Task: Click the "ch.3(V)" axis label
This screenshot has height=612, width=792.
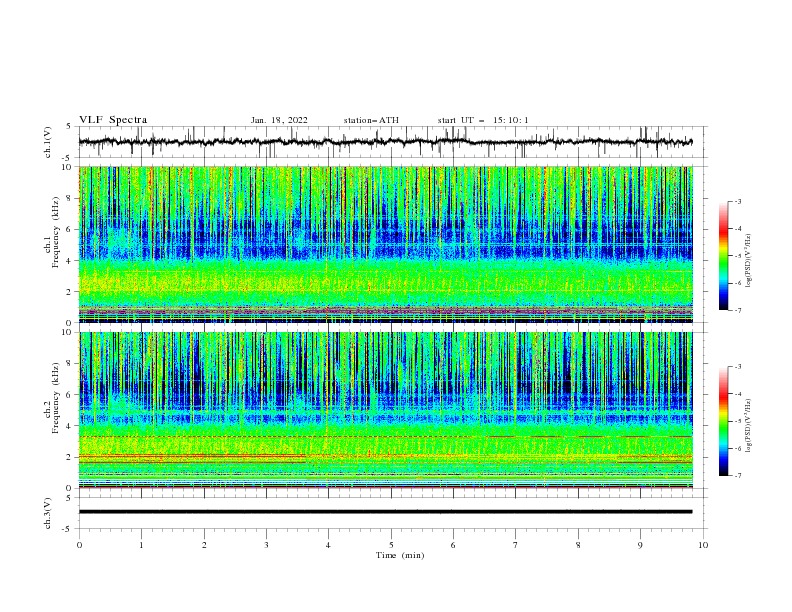Action: 48,513
